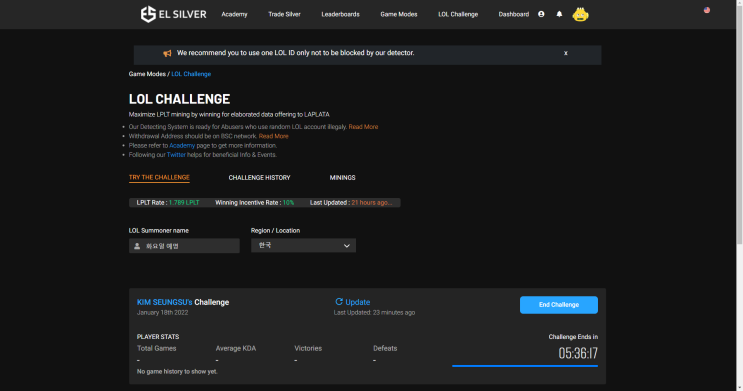The height and width of the screenshot is (391, 743).
Task: Click the EL SILVER logo
Action: point(173,14)
